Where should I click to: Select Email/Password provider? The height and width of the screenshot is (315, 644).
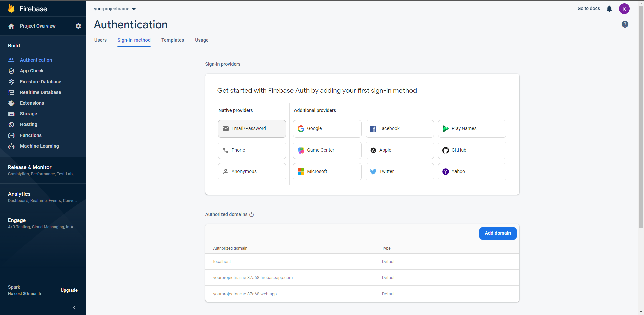tap(252, 129)
